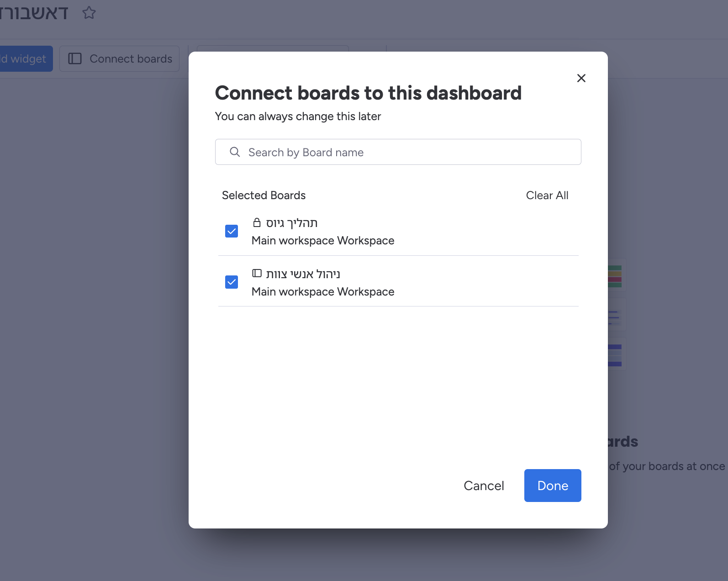The image size is (728, 581).
Task: Click the bottom purple-striped widget thumbnail
Action: (616, 355)
